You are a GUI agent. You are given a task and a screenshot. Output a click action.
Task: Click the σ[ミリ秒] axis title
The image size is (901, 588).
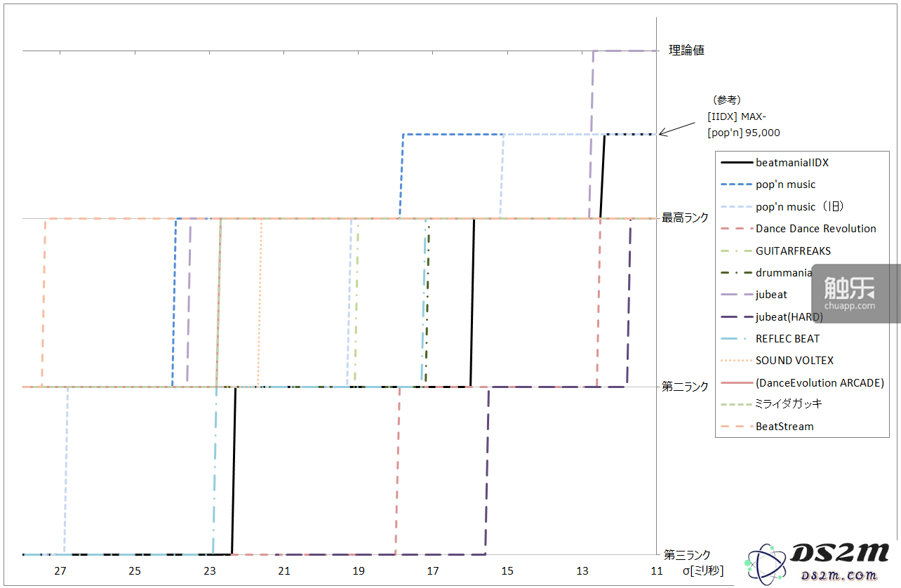pyautogui.click(x=703, y=571)
